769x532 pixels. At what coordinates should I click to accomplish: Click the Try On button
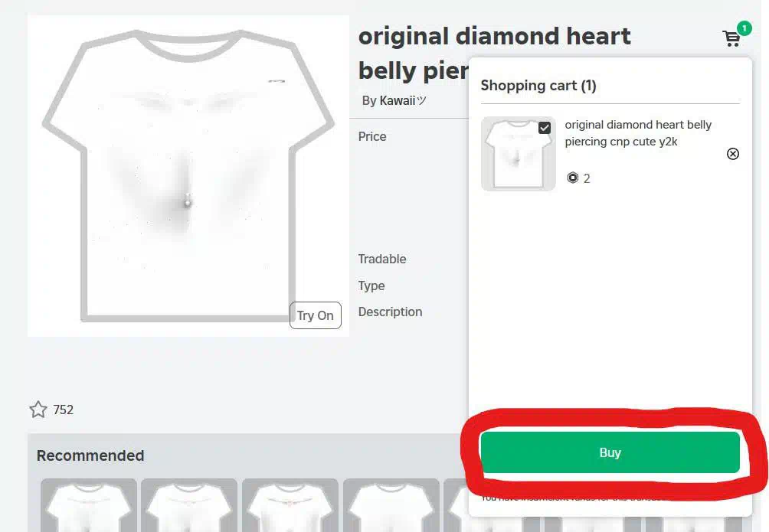pyautogui.click(x=316, y=315)
